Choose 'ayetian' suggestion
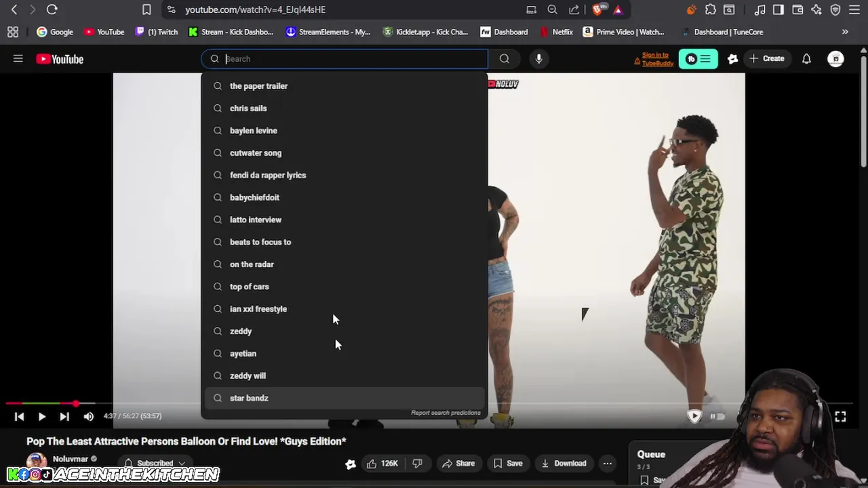 (344, 353)
